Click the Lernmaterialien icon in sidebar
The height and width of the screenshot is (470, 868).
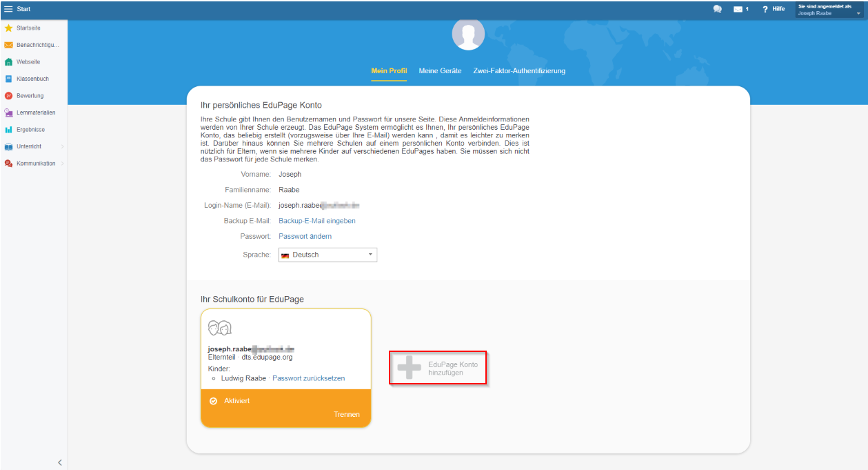(8, 112)
